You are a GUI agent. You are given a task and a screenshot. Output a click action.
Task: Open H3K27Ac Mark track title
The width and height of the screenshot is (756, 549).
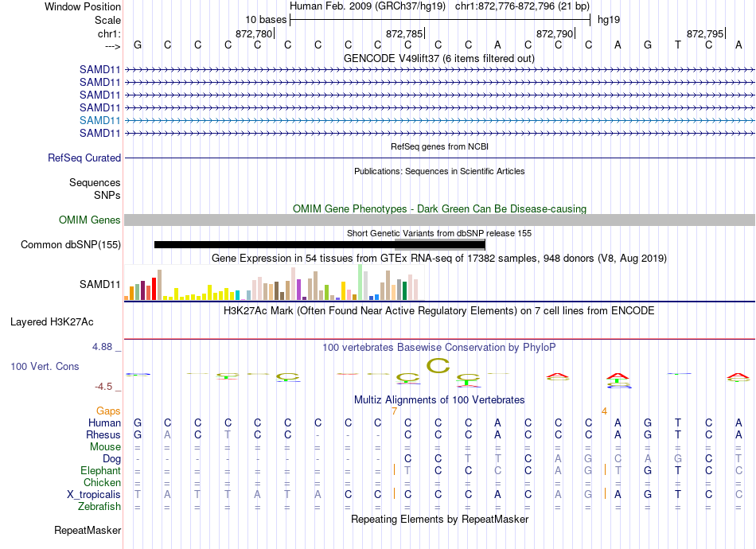(438, 311)
